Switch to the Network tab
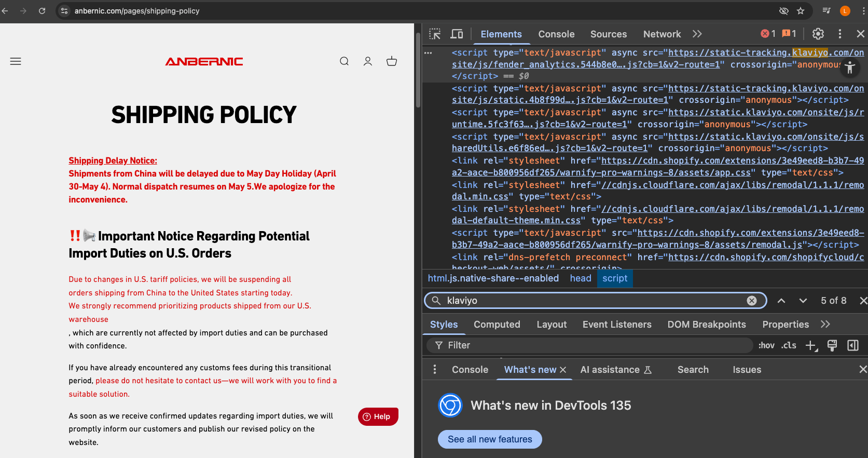This screenshot has width=868, height=458. [662, 34]
